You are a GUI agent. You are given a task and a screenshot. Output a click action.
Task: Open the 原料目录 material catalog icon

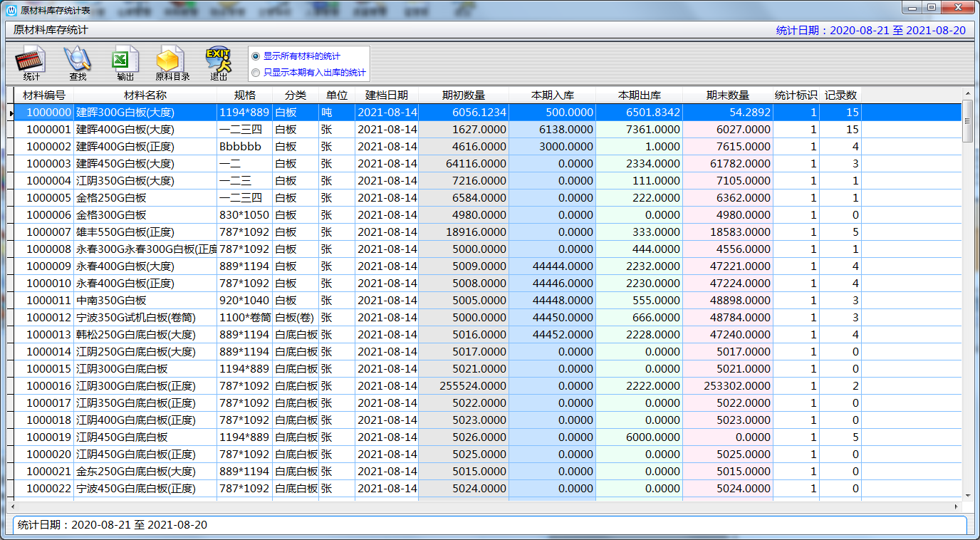pos(172,63)
